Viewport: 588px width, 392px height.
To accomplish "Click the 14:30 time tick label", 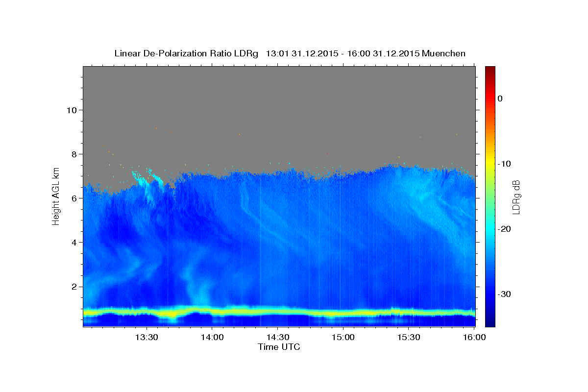I will click(x=277, y=338).
